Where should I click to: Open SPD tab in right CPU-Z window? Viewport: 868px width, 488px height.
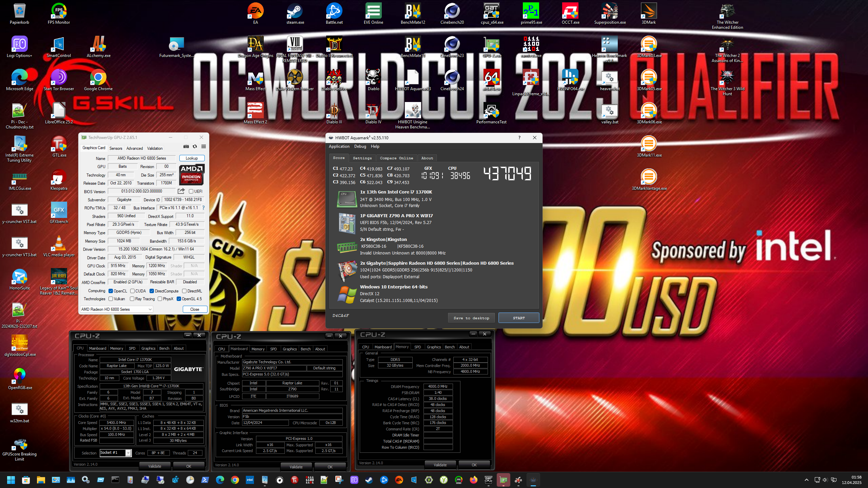click(417, 347)
